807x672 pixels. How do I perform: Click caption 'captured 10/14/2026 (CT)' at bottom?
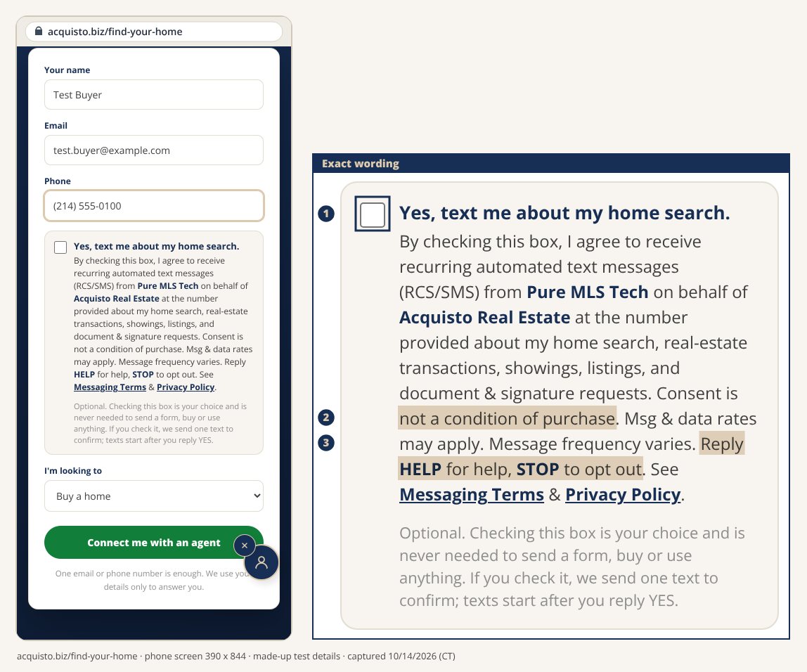tap(401, 656)
